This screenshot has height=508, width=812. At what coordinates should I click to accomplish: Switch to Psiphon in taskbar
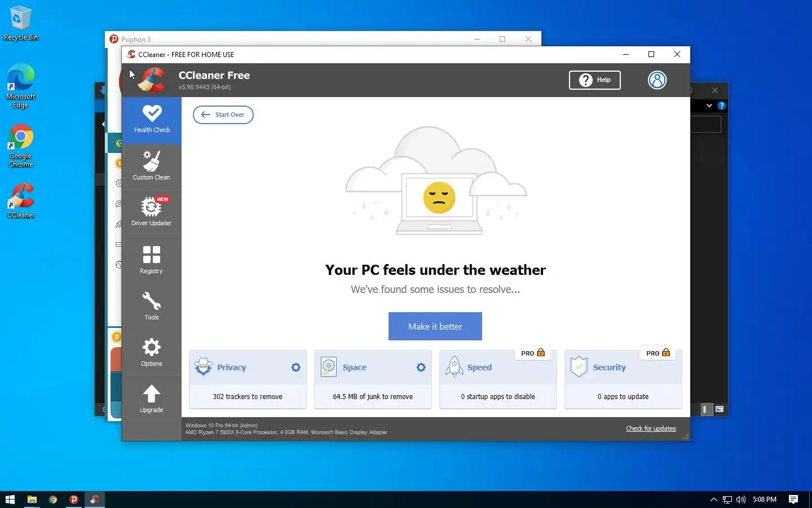(x=74, y=500)
